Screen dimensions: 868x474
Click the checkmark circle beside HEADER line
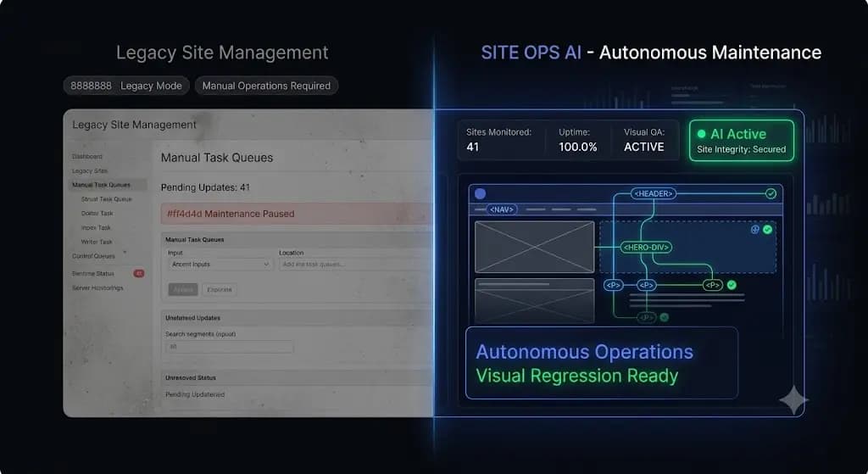tap(771, 193)
